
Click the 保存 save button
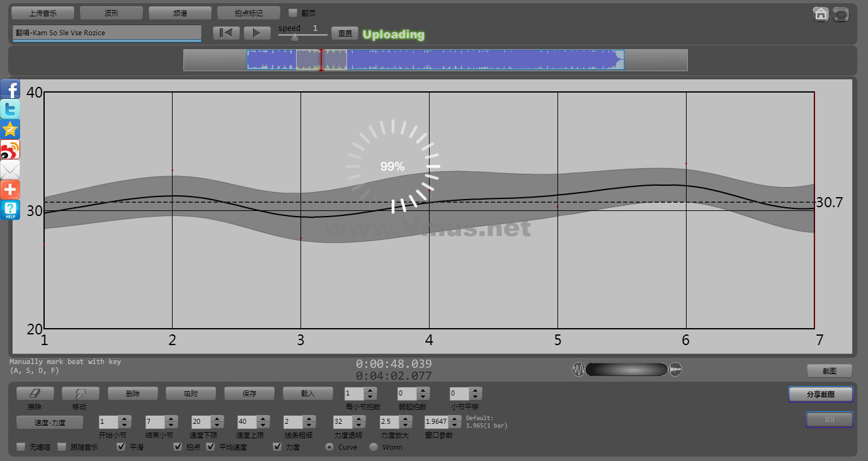pos(249,394)
